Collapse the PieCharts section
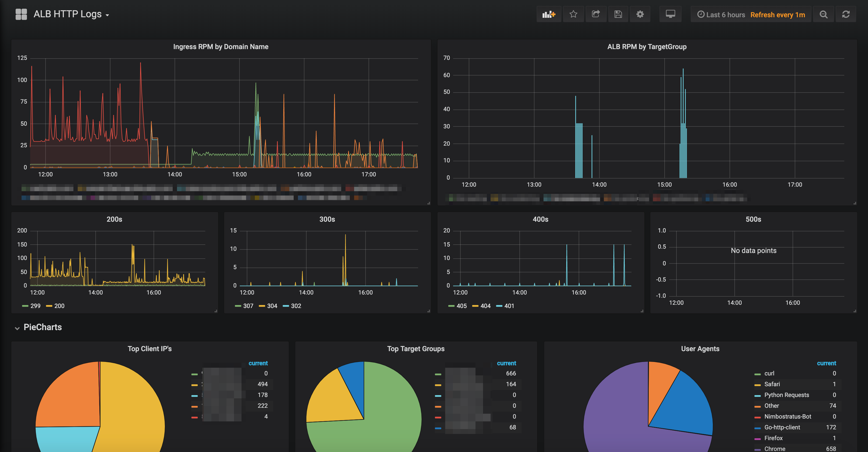 pos(16,327)
